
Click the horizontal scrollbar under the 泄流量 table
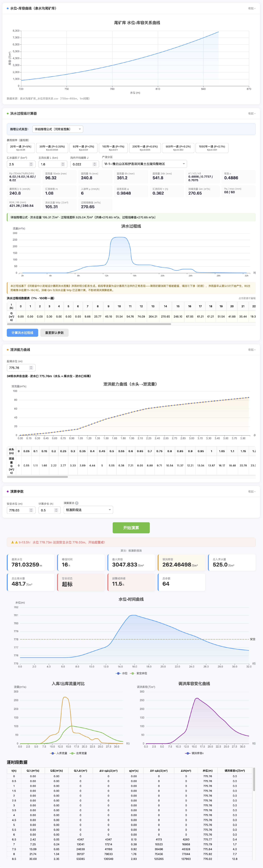pos(37,477)
